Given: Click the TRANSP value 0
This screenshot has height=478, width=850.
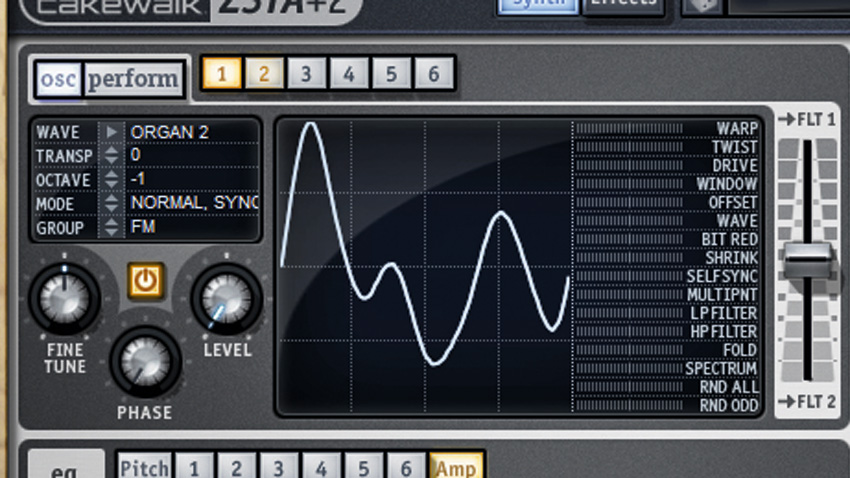Looking at the screenshot, I should 136,155.
